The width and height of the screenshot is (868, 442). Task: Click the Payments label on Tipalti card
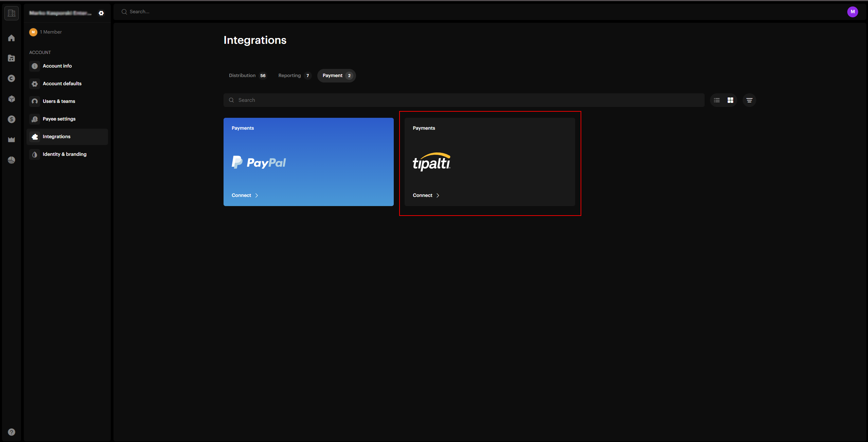(424, 128)
